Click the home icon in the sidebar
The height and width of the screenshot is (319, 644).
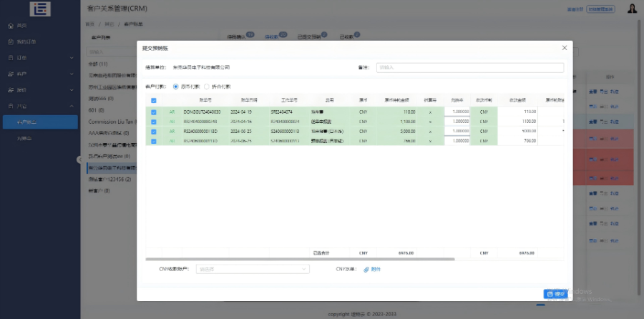point(10,25)
